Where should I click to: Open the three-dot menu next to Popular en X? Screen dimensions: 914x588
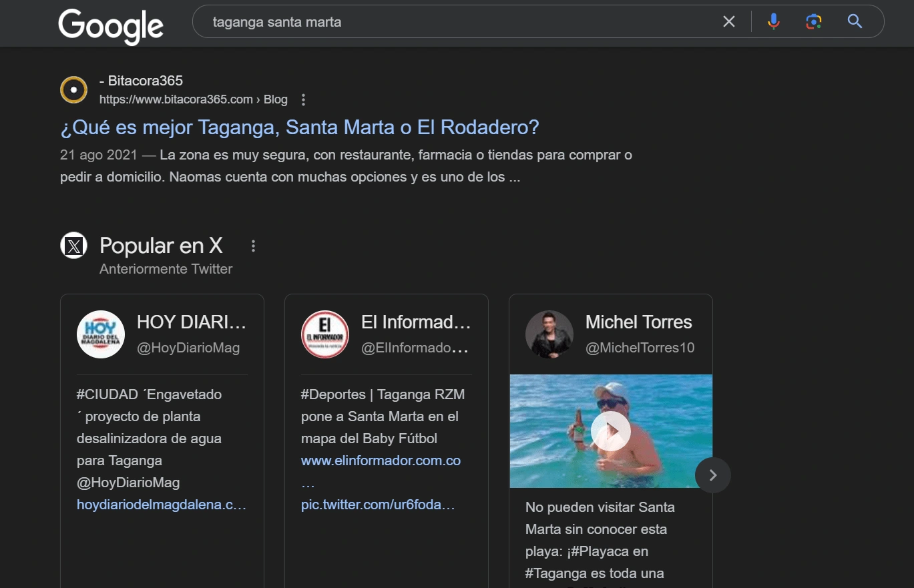pos(253,246)
